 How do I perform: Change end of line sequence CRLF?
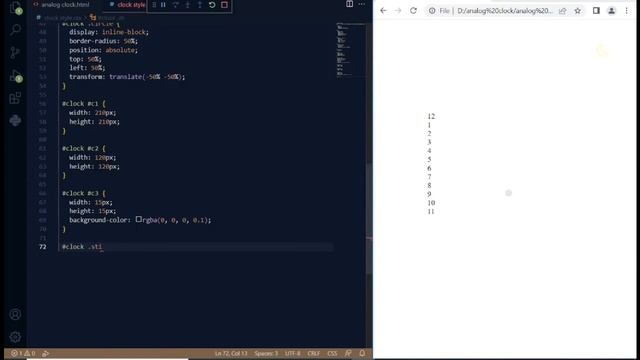[314, 353]
